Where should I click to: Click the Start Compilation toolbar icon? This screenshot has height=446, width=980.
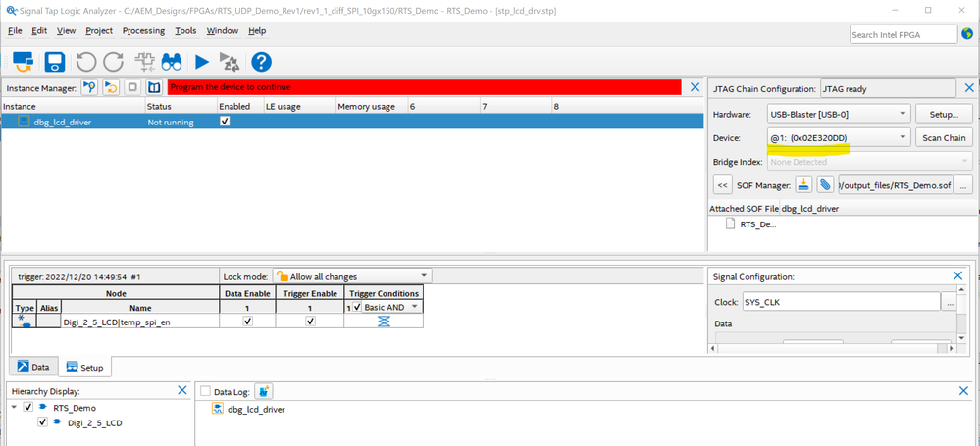tap(23, 61)
